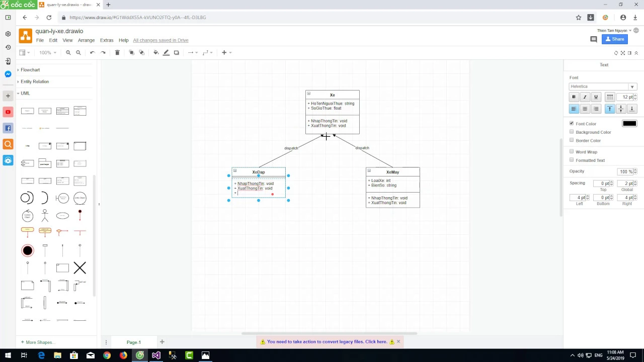Toggle fullscreen from top-right icon
The image size is (644, 362).
tap(622, 53)
